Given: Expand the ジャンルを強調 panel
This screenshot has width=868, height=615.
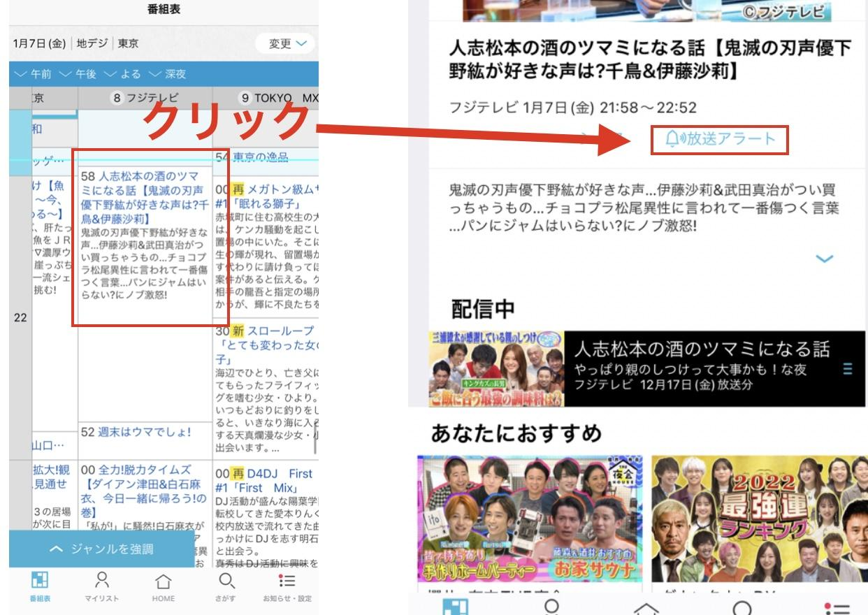Looking at the screenshot, I should (x=101, y=549).
